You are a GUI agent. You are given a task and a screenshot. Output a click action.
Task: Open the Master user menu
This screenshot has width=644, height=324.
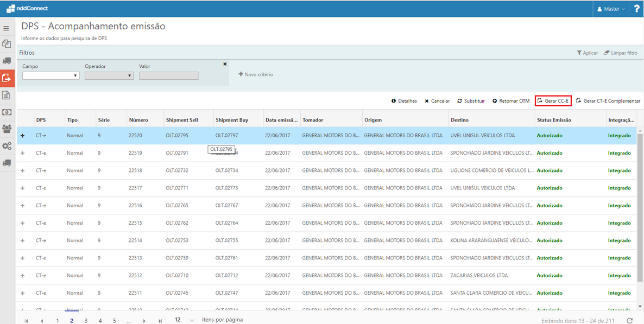(611, 9)
